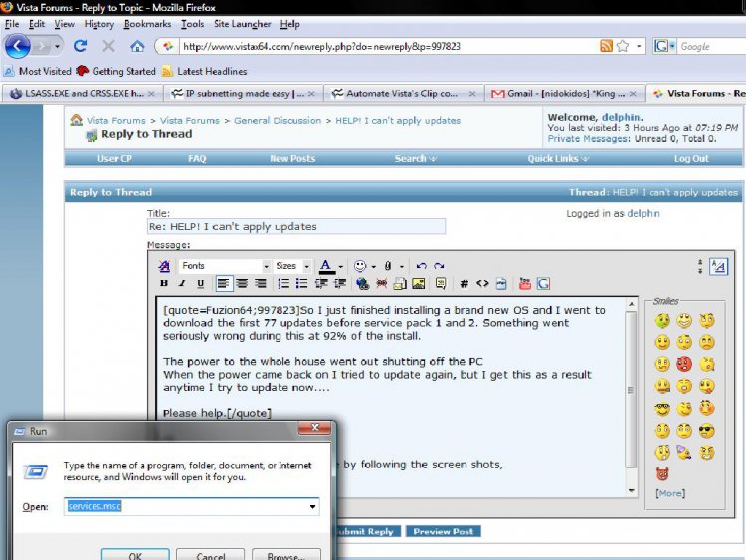
Task: Open Latest Headlines bookmark
Action: [x=205, y=71]
